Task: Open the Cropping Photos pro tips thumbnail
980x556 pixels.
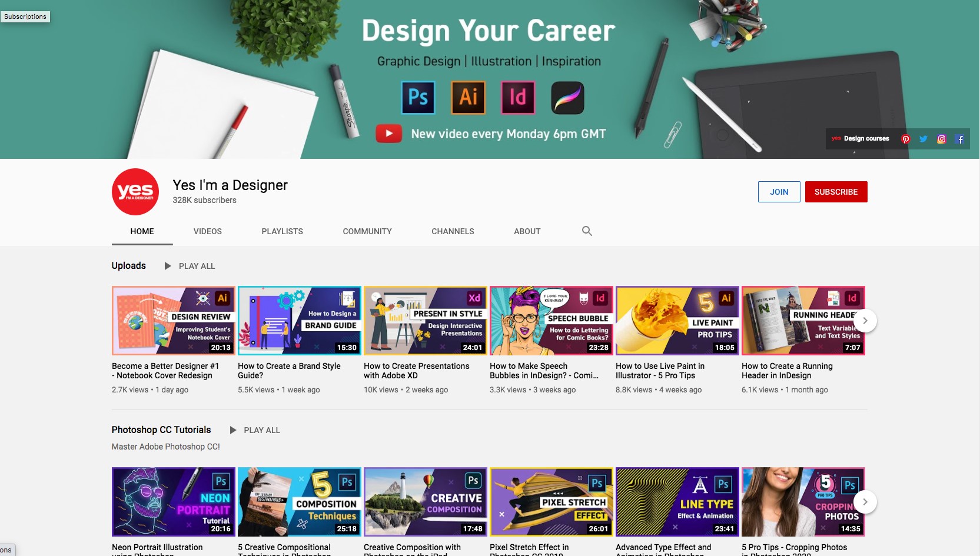Action: click(x=803, y=502)
